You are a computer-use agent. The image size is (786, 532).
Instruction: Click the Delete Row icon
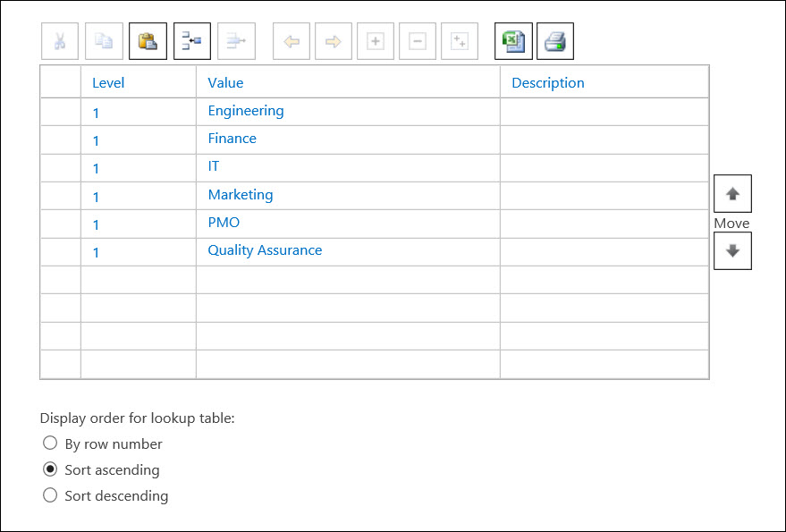(236, 41)
